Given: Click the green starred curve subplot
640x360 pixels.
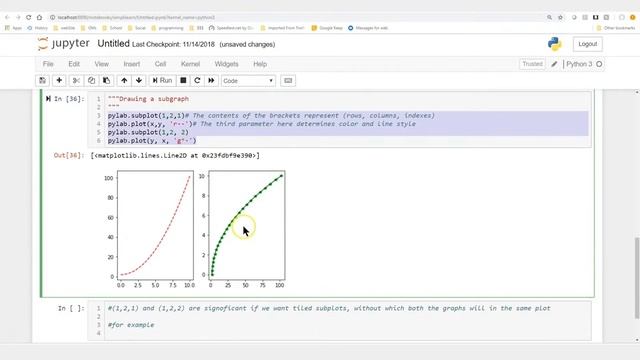Looking at the screenshot, I should pyautogui.click(x=247, y=225).
